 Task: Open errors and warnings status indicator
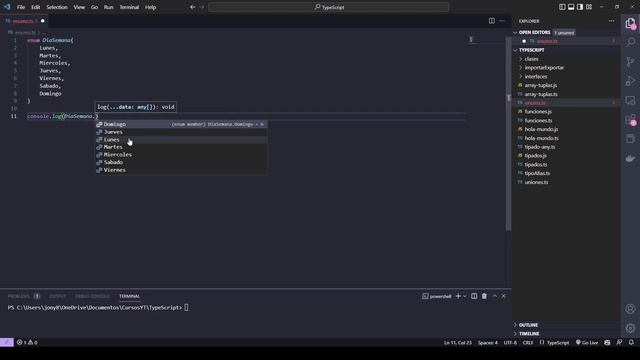coord(27,342)
